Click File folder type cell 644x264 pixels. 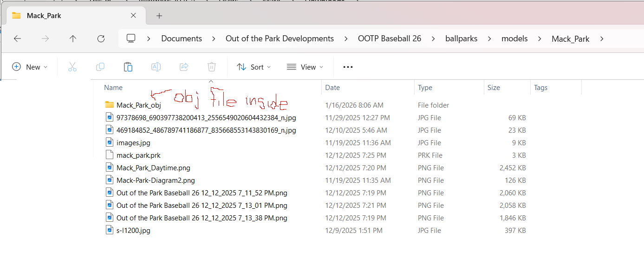(x=434, y=105)
